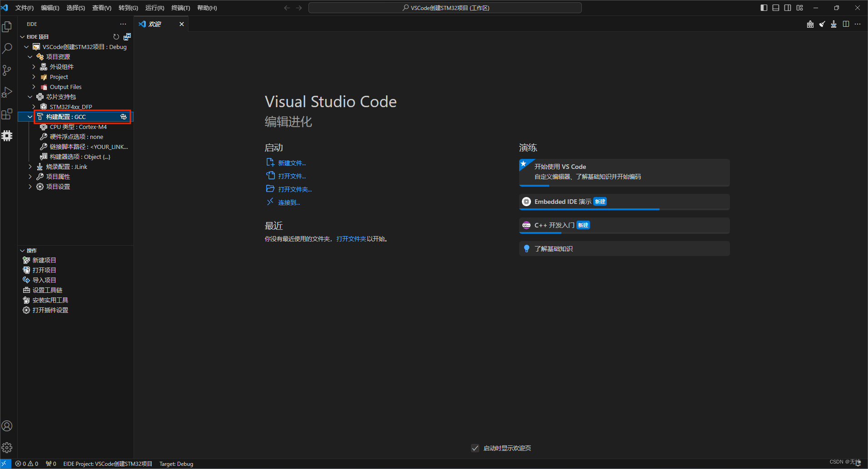Open the 选择(S) menu
868x469 pixels.
pos(76,8)
